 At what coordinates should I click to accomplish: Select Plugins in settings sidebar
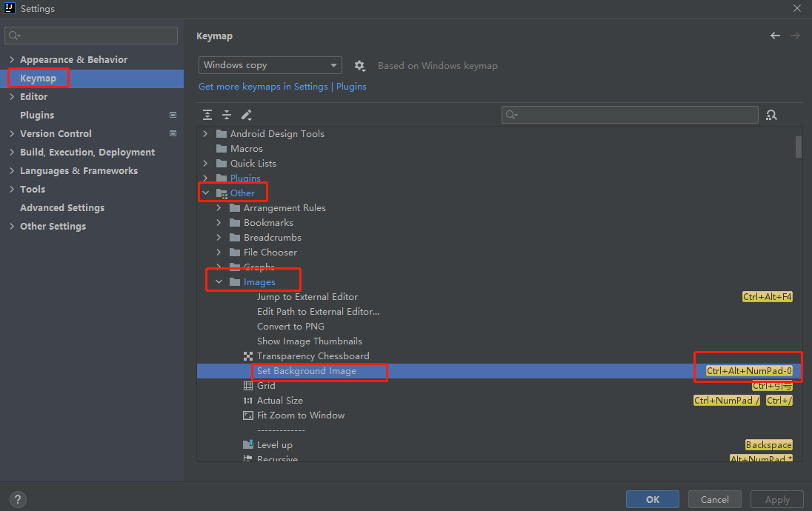coord(92,115)
